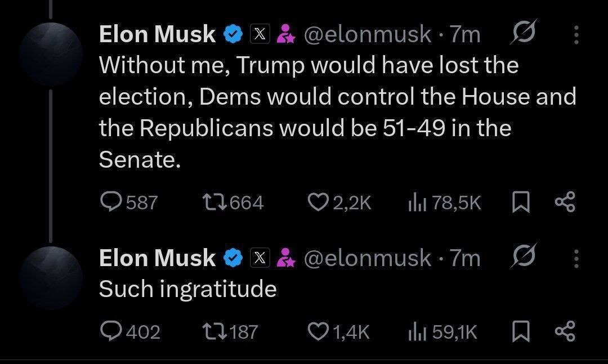The image size is (608, 364).
Task: Share the 'Without me, Trump' post
Action: (565, 202)
